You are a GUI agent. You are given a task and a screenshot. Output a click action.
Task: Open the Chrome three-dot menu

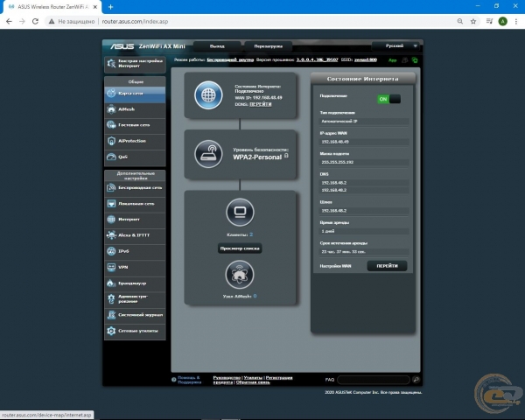(x=516, y=21)
